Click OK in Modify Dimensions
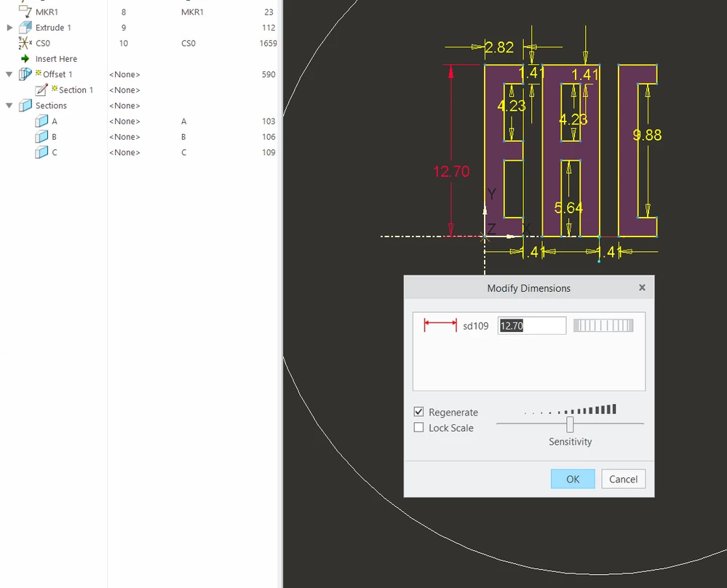This screenshot has width=727, height=588. 573,479
